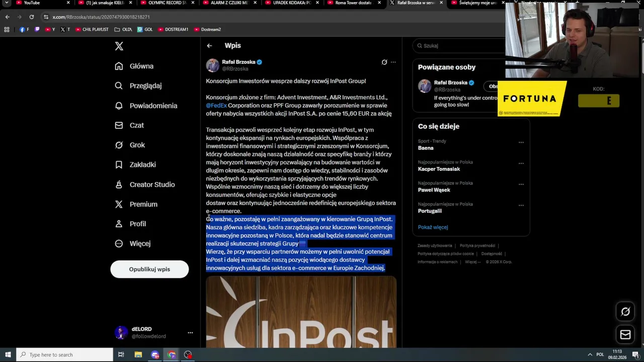Image resolution: width=644 pixels, height=362 pixels.
Task: Open tab search dropdown arrow
Action: [7, 3]
